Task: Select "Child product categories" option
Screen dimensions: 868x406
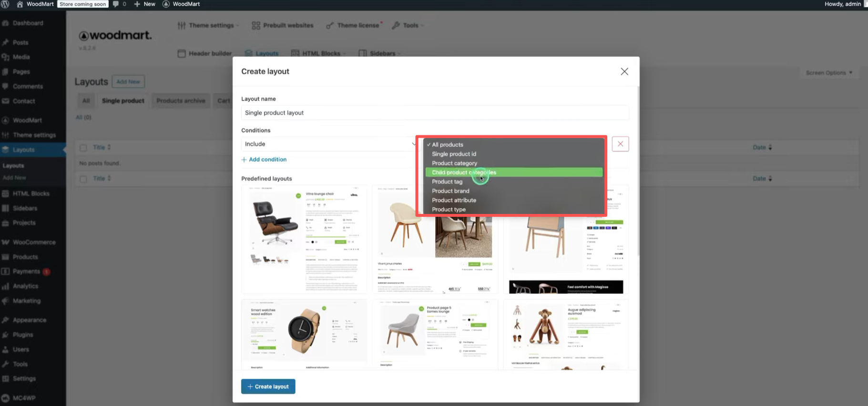Action: click(x=514, y=173)
